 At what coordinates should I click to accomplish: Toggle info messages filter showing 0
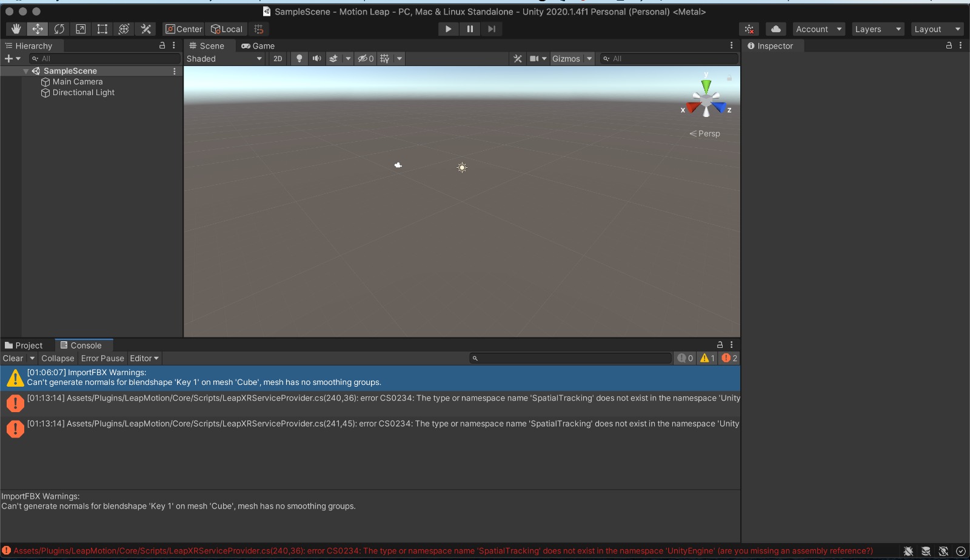point(685,358)
